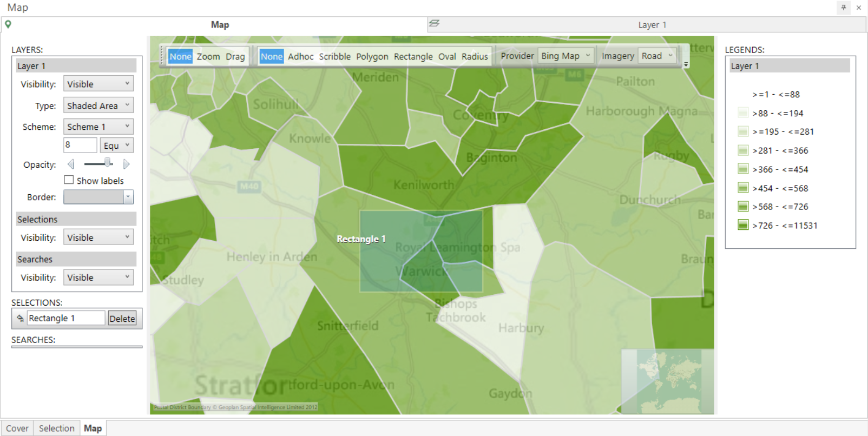Click the left arrow to decrease opacity

tap(71, 164)
